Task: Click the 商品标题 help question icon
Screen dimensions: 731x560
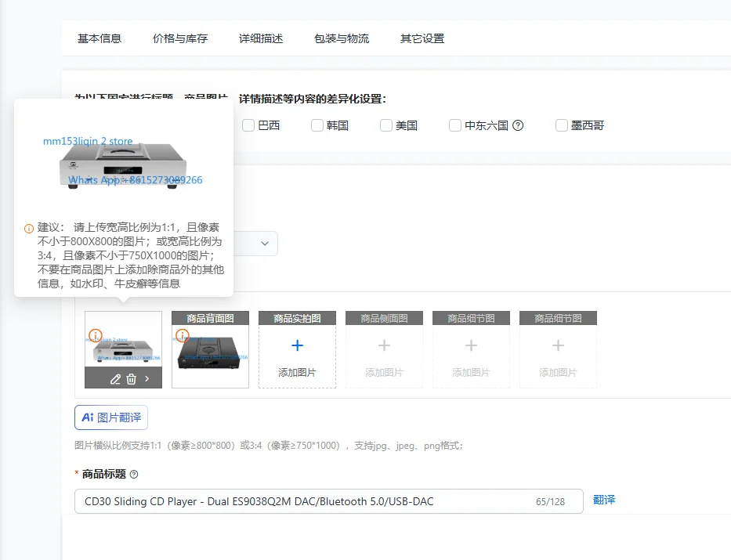Action: (134, 475)
